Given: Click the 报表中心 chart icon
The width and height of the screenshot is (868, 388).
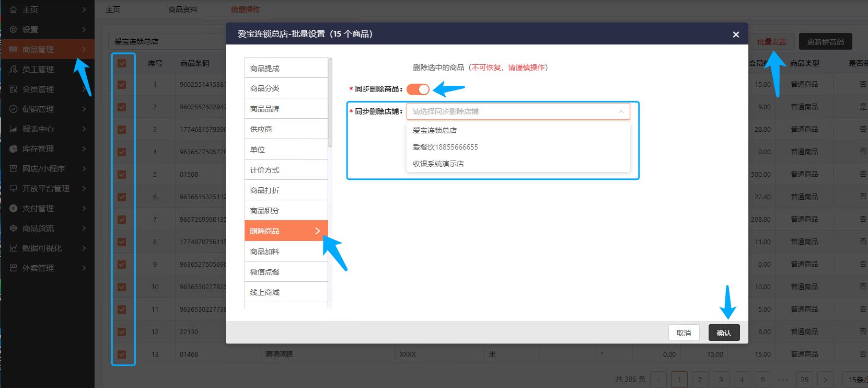Looking at the screenshot, I should coord(14,129).
